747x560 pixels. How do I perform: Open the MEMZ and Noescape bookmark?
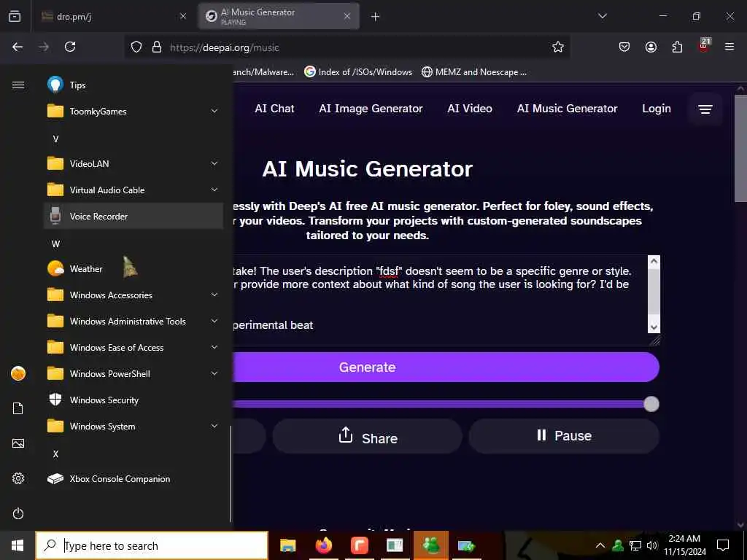point(474,72)
